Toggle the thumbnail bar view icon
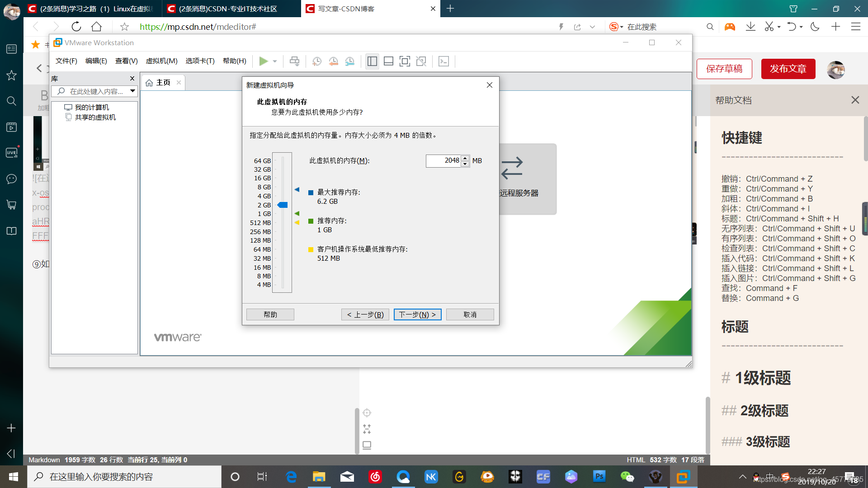The width and height of the screenshot is (868, 488). [x=388, y=61]
